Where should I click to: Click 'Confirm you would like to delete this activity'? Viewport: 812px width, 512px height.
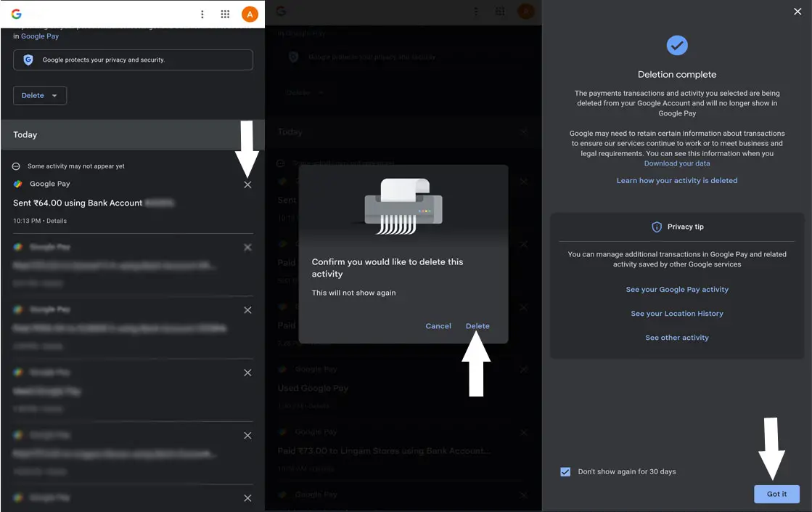point(387,268)
